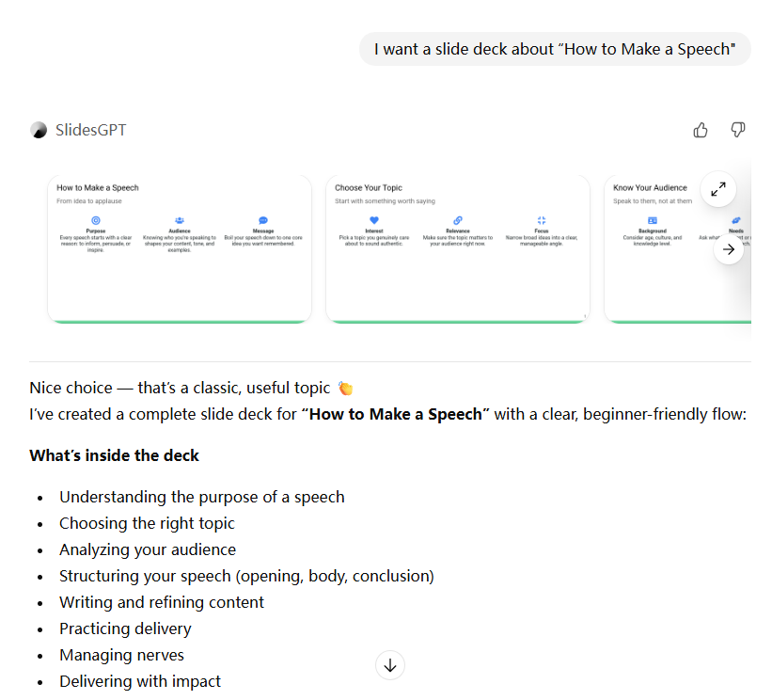Advance to the next slide with the arrow

pyautogui.click(x=729, y=249)
